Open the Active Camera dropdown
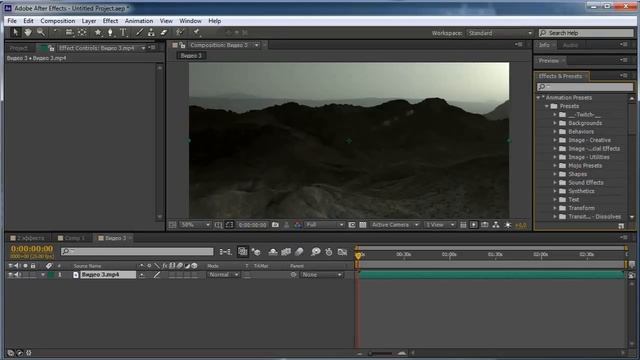Viewport: 640px width, 360px height. click(x=395, y=224)
